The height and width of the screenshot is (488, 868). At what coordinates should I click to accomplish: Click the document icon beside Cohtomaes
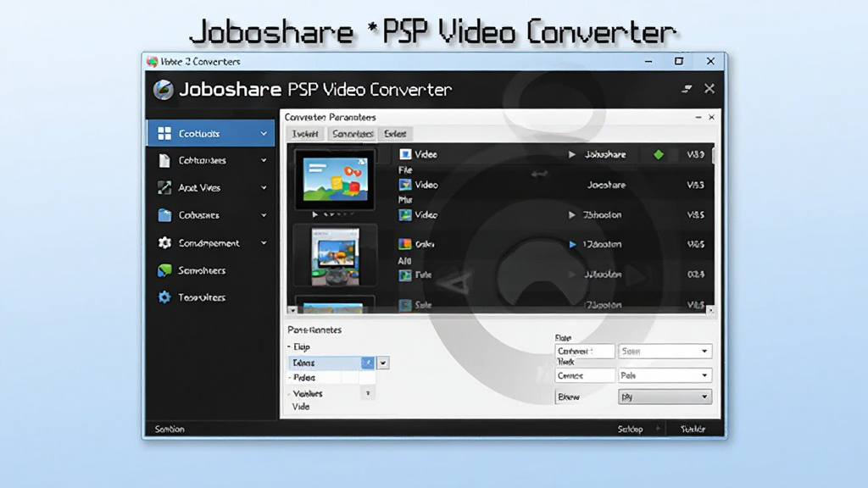click(x=164, y=160)
